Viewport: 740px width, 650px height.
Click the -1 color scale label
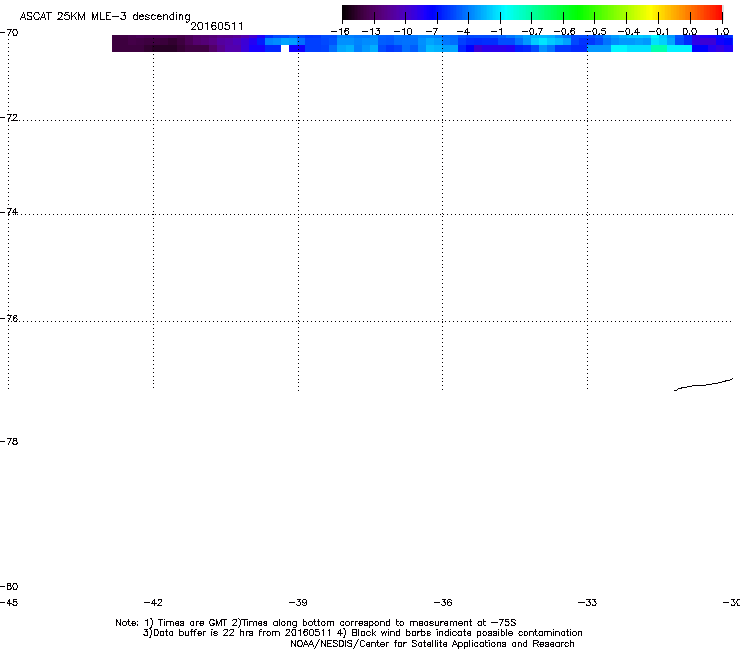[x=496, y=32]
